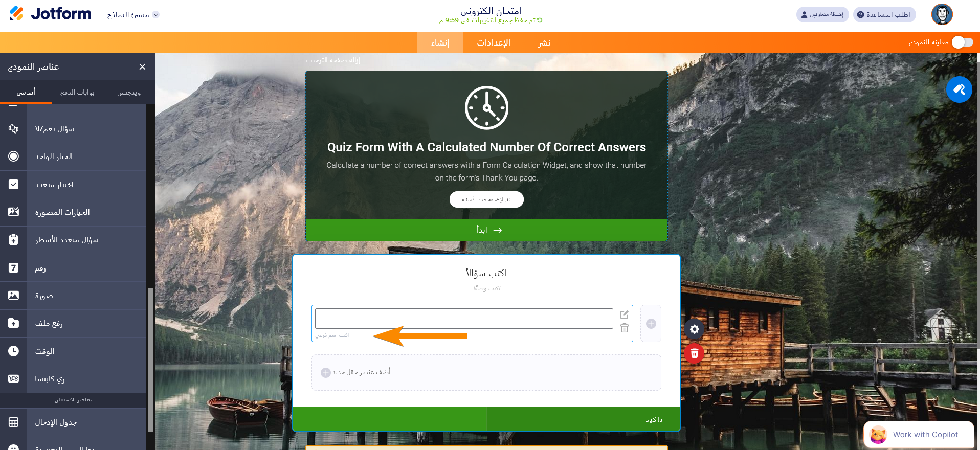The width and height of the screenshot is (980, 450).
Task: Open the منشئ النماذج dropdown
Action: point(133,15)
